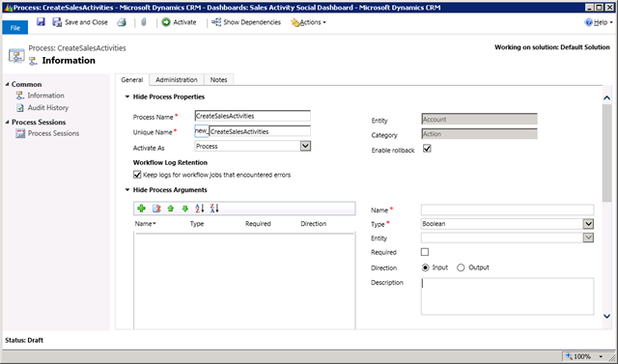The image size is (618, 364).
Task: Click the disabled Entity field showing Account
Action: pos(479,119)
